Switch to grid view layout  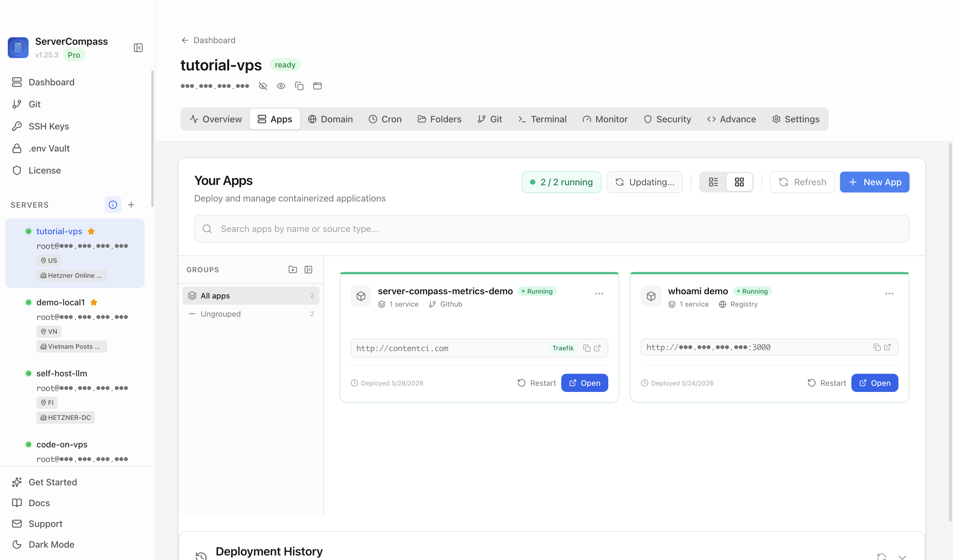point(739,182)
